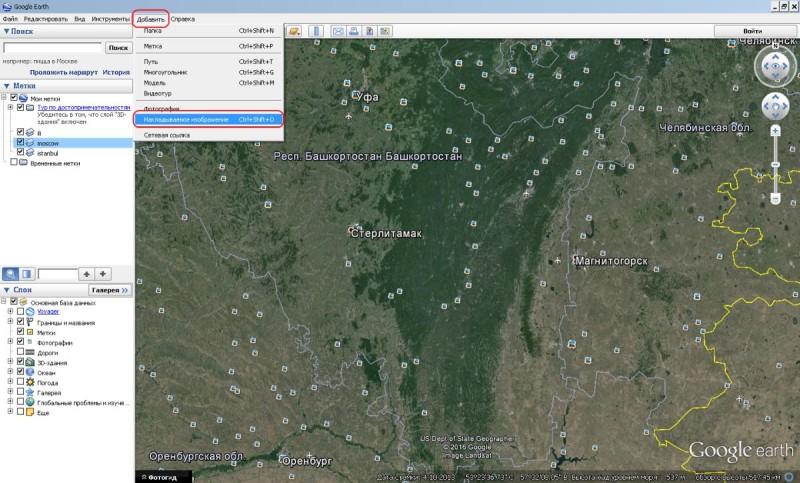Screen dimensions: 800x483
Task: Click the North N marker on compass
Action: coord(776,46)
